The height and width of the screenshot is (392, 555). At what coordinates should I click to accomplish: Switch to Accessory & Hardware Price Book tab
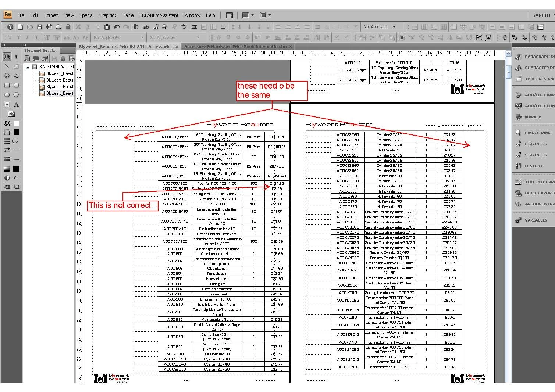tap(235, 47)
